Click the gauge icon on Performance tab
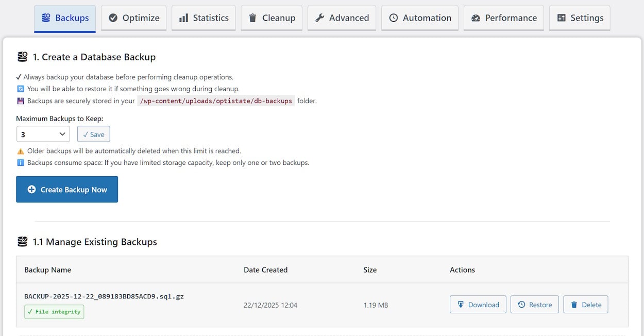The image size is (644, 336). [476, 18]
